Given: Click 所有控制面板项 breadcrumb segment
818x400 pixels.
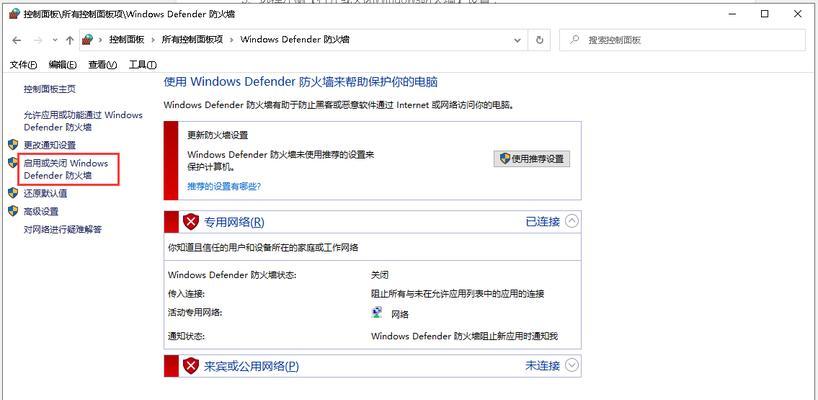Looking at the screenshot, I should 193,40.
